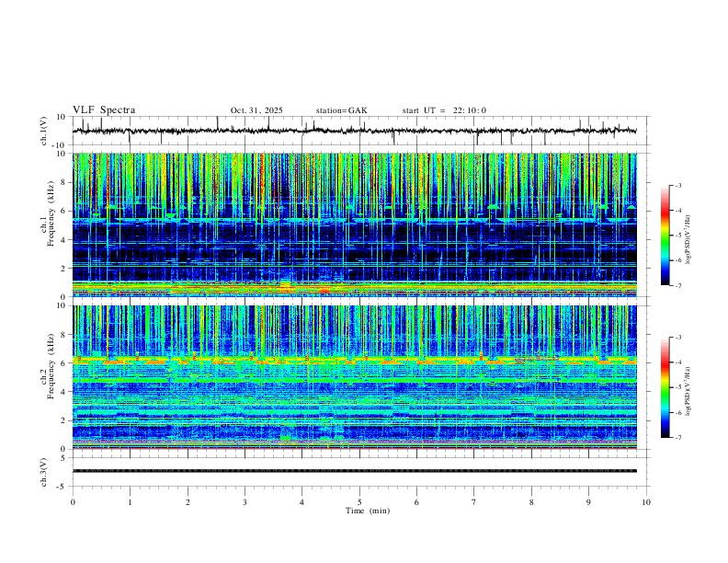The height and width of the screenshot is (563, 728).
Task: Click time axis tick label "3"
Action: coord(245,502)
